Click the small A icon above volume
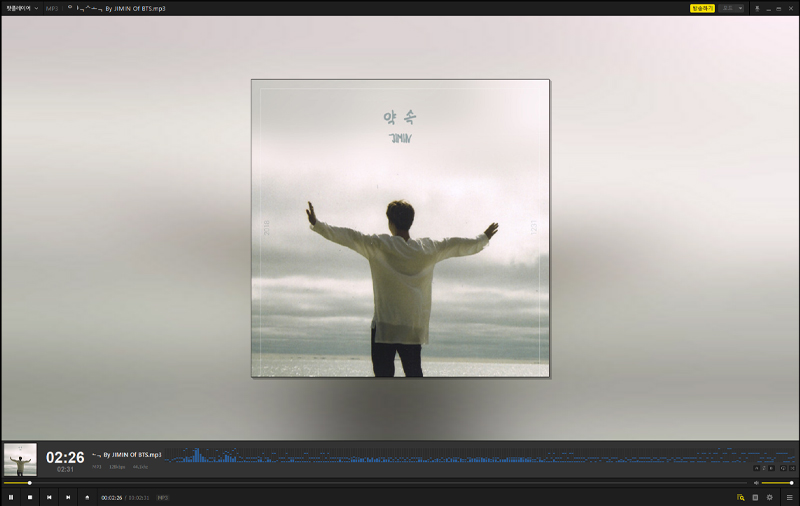Image resolution: width=800 pixels, height=506 pixels. click(x=757, y=468)
